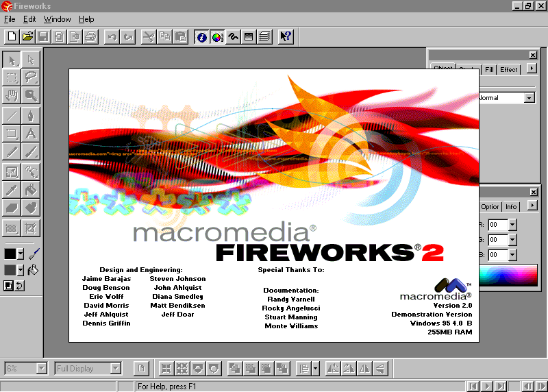Image resolution: width=548 pixels, height=392 pixels.
Task: Select the Subselection arrow tool
Action: point(31,60)
